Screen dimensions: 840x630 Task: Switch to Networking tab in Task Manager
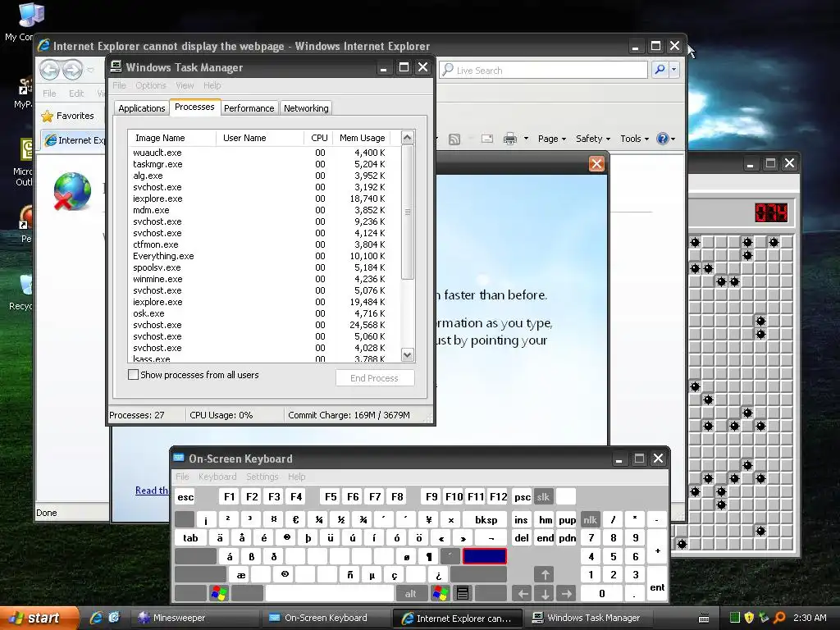point(306,108)
